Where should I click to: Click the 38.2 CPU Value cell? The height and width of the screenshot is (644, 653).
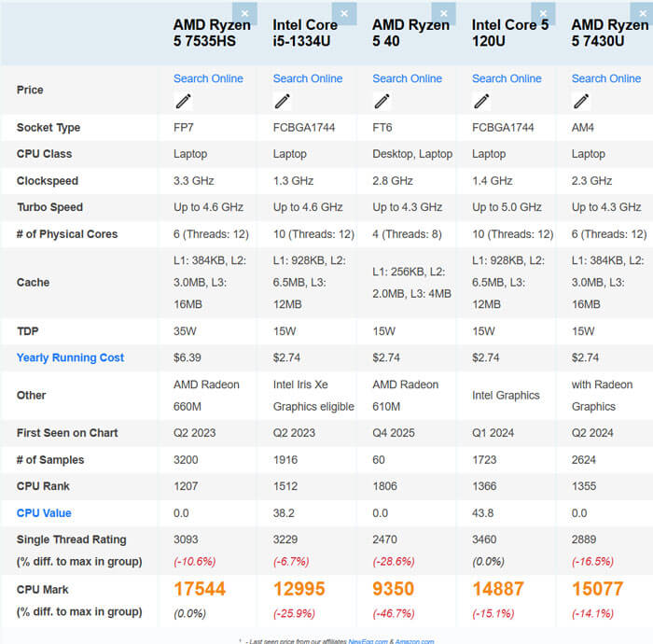(284, 512)
